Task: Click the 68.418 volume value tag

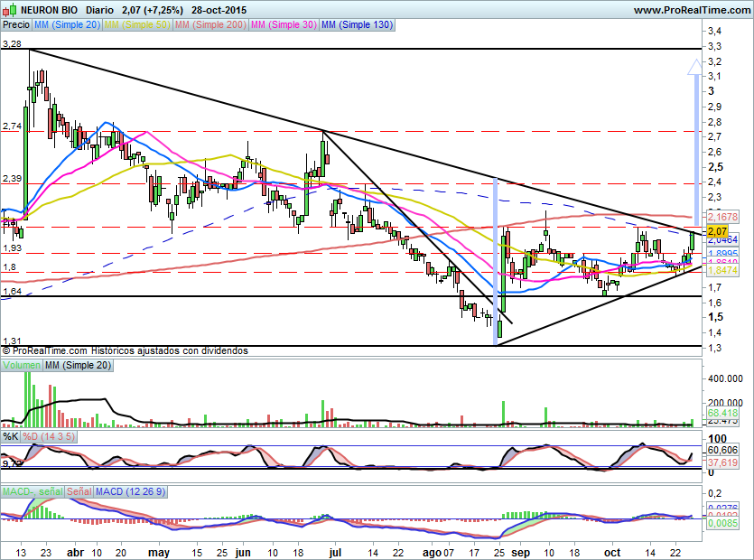Action: coord(722,413)
